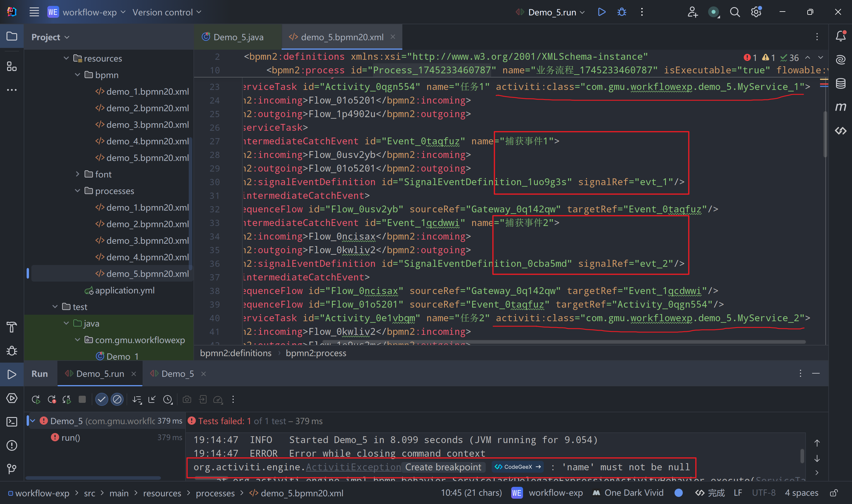Open UTF-8 encoding selector
The width and height of the screenshot is (852, 504).
click(764, 493)
